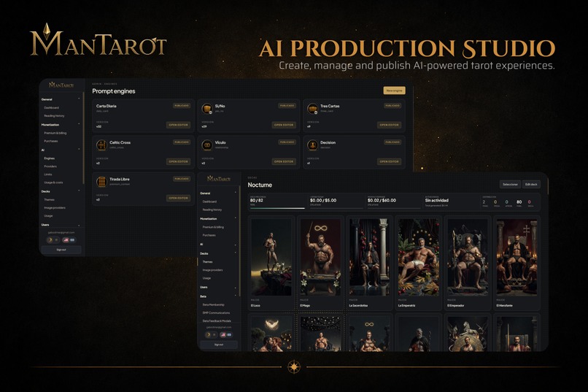
Task: Open editor for Tirada Libre engine
Action: [x=178, y=198]
